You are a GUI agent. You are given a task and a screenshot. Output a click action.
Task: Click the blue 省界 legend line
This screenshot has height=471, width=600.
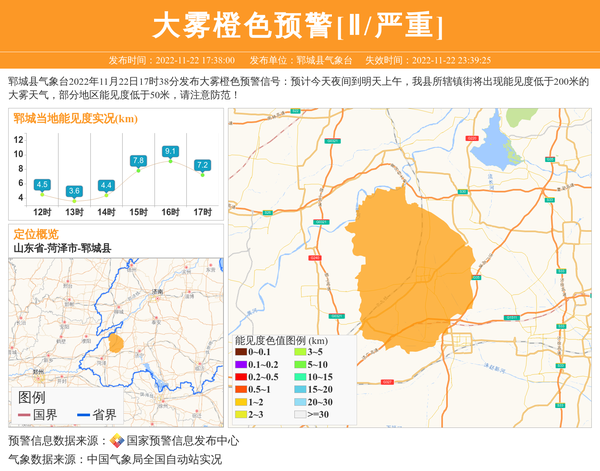[x=83, y=415]
